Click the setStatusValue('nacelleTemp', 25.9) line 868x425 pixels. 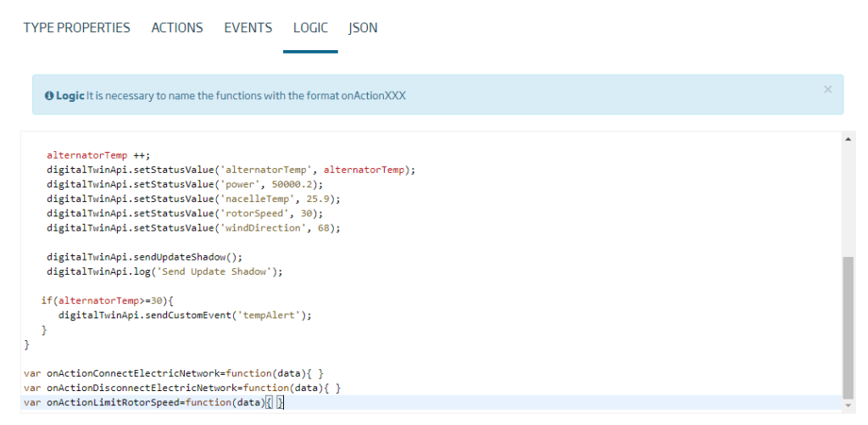coord(194,199)
